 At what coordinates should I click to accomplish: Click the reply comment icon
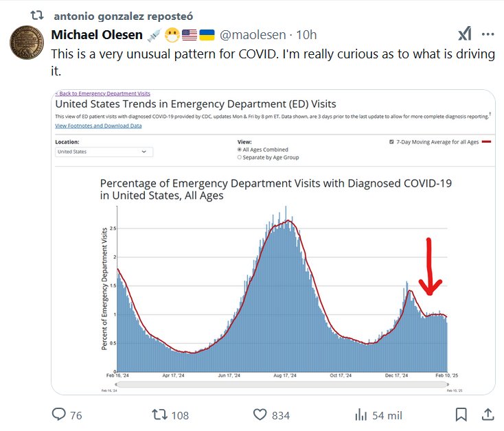click(60, 415)
